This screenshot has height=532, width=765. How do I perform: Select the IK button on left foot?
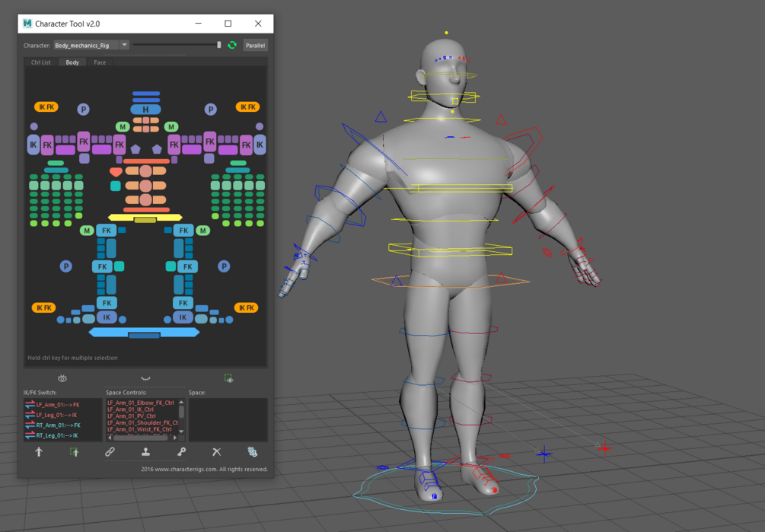107,317
